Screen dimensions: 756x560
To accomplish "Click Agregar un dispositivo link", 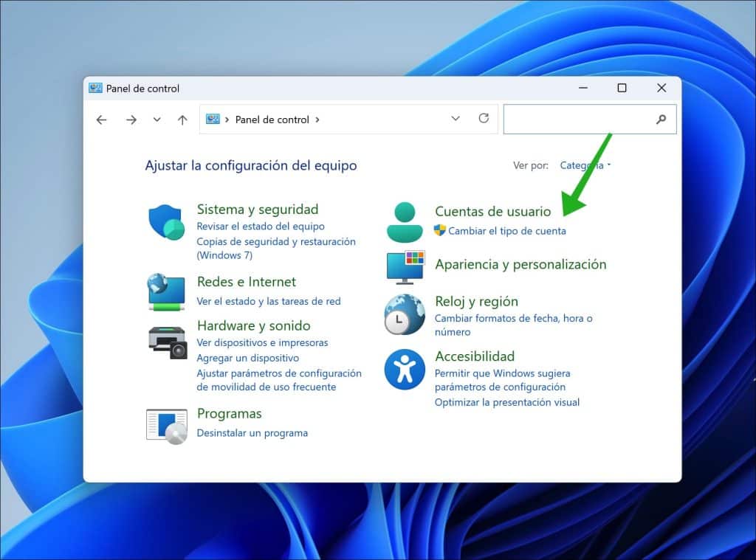I will pyautogui.click(x=248, y=358).
